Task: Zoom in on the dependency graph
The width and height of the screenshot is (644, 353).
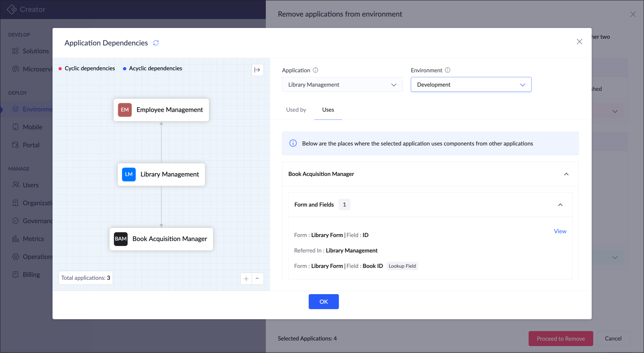Action: pos(246,278)
